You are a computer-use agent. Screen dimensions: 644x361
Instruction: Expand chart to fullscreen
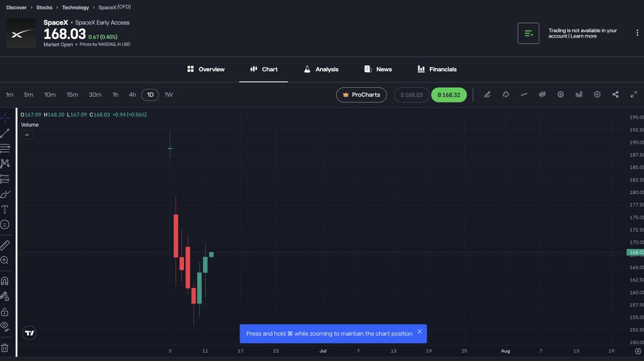coord(634,94)
